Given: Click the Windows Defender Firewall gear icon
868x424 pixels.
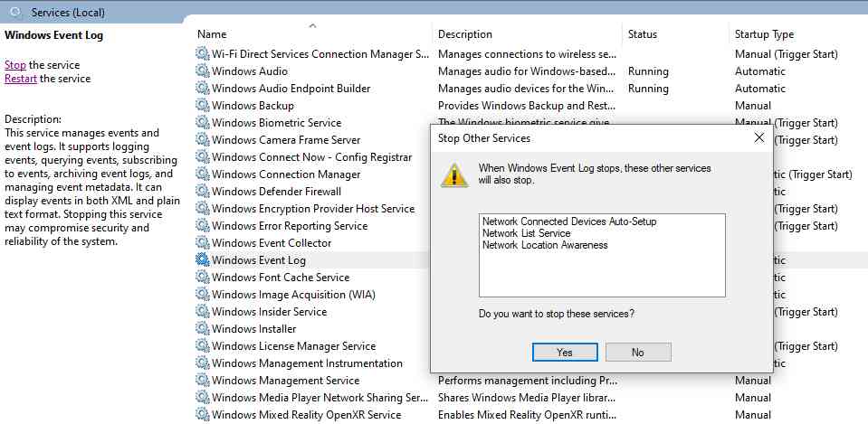Looking at the screenshot, I should 203,192.
